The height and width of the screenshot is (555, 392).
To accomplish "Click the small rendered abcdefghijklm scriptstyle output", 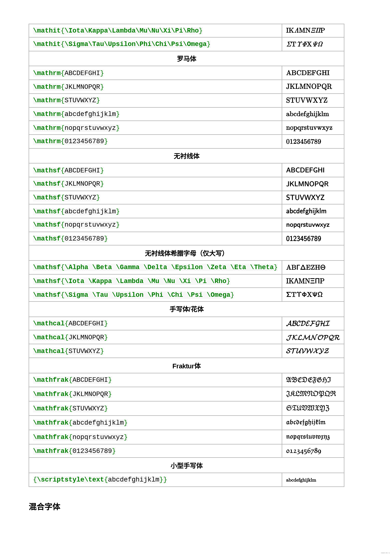I will 301,480.
